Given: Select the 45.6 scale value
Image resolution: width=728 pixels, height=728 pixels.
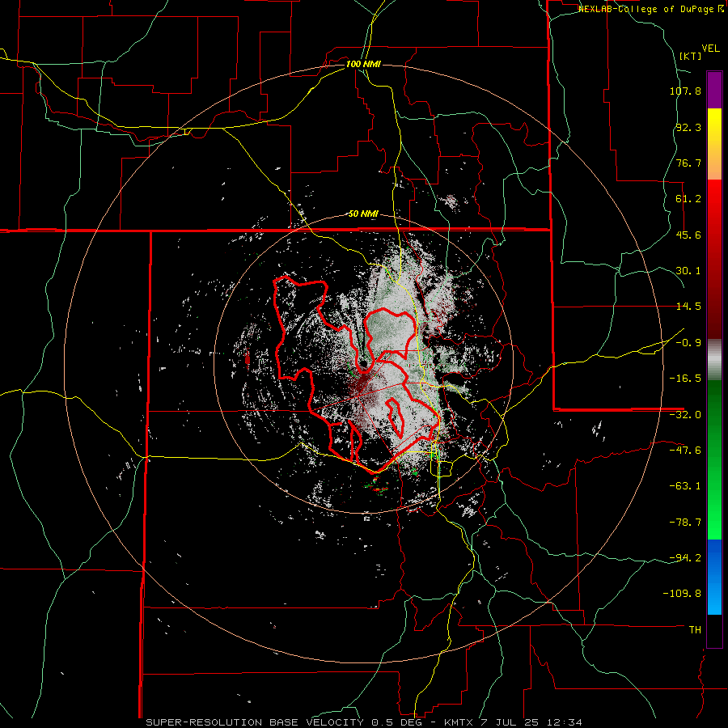Looking at the screenshot, I should [688, 235].
